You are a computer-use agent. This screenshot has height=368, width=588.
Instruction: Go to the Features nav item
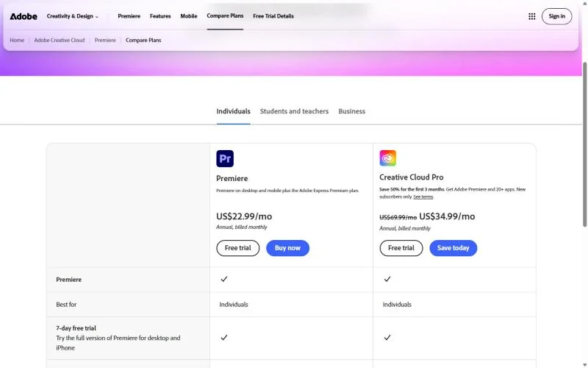coord(160,16)
